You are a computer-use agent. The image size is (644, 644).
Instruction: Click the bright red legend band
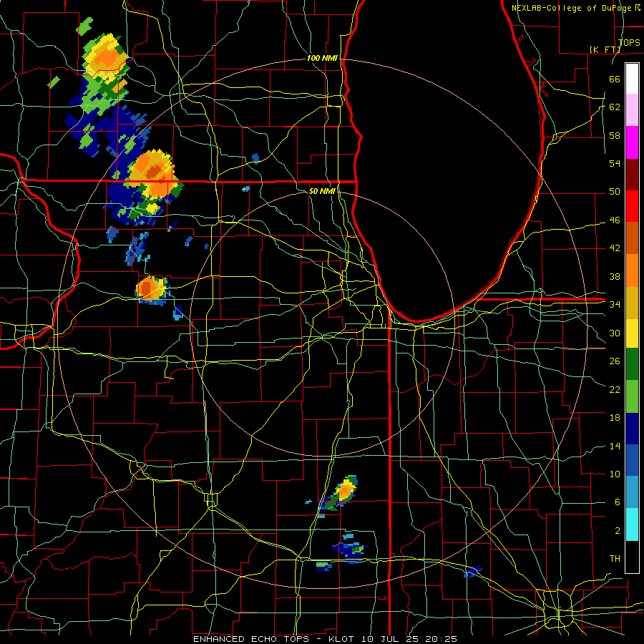632,206
